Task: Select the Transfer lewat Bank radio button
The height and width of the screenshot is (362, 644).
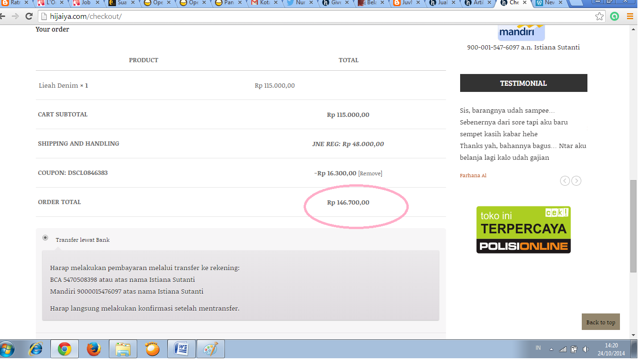Action: point(45,238)
